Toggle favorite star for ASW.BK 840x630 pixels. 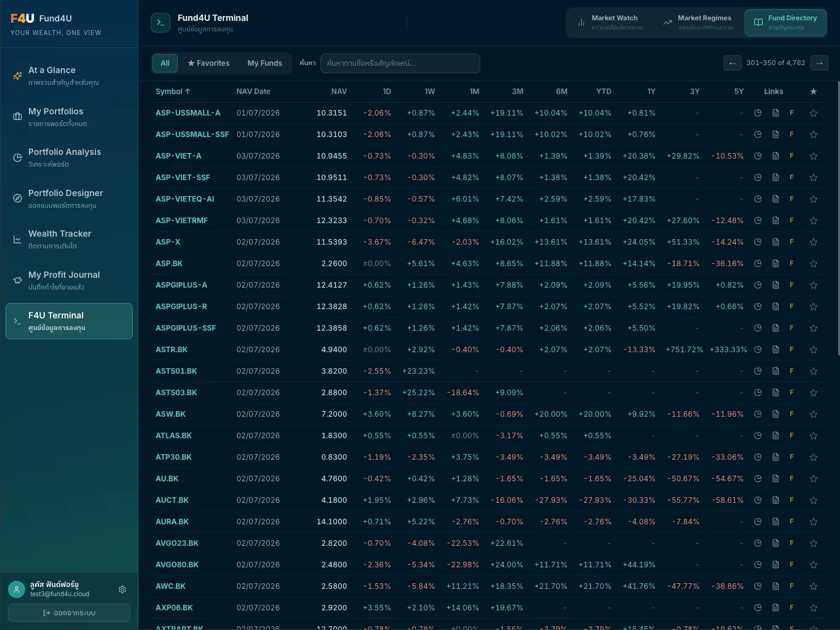pyautogui.click(x=814, y=414)
